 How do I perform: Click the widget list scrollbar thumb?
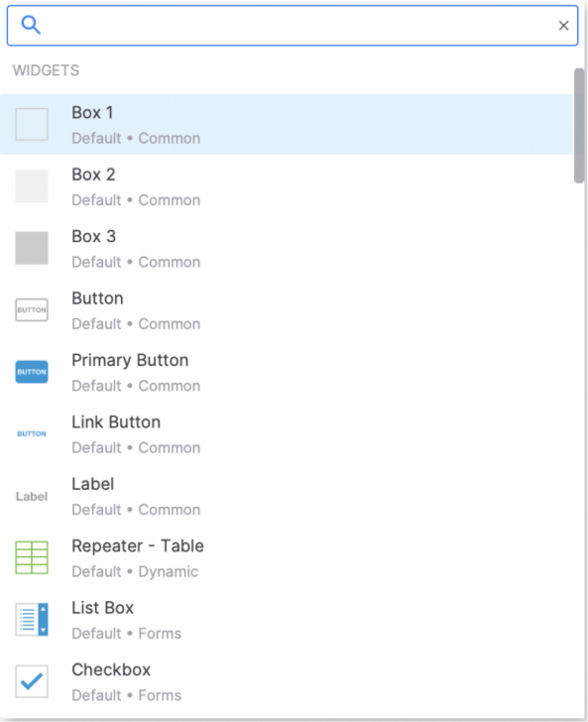pyautogui.click(x=579, y=126)
